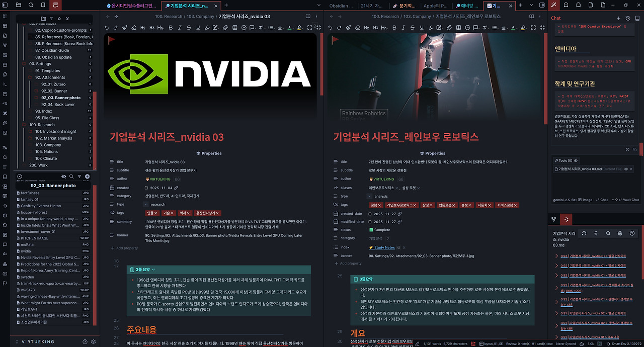Apply italic in the nvidia 03 note toolbar

coord(180,27)
